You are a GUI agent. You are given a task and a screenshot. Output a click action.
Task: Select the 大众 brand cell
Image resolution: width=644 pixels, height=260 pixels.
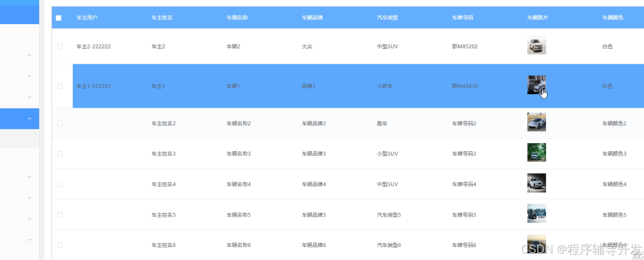307,47
